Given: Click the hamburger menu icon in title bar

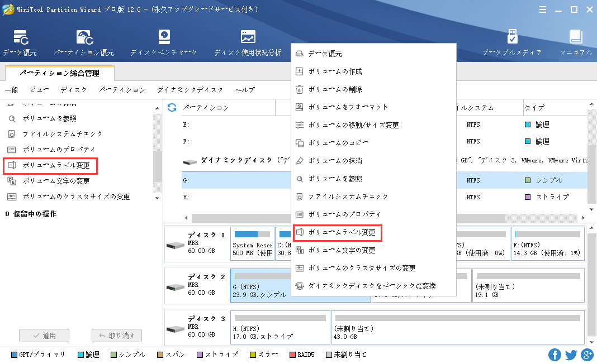Looking at the screenshot, I should [x=543, y=9].
